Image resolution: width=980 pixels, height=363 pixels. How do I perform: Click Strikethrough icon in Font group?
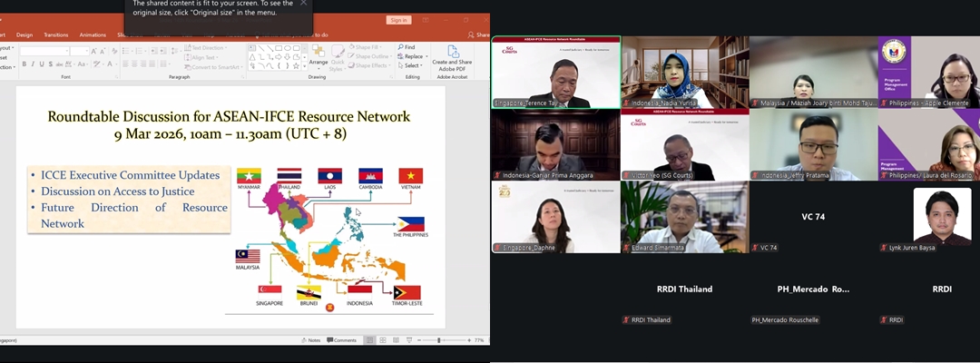(59, 64)
